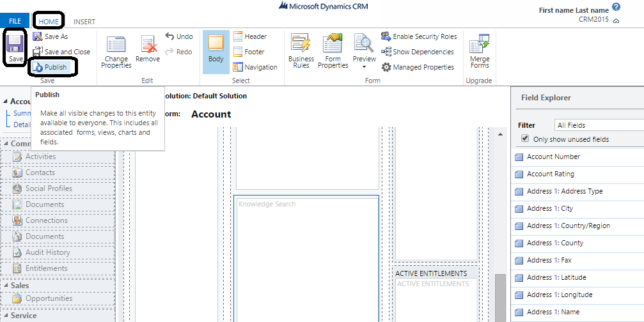Open the FILE menu tab

coord(14,22)
